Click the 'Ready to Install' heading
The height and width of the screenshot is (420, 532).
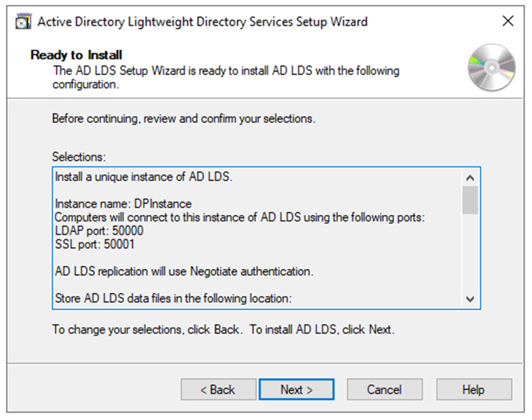pos(76,55)
